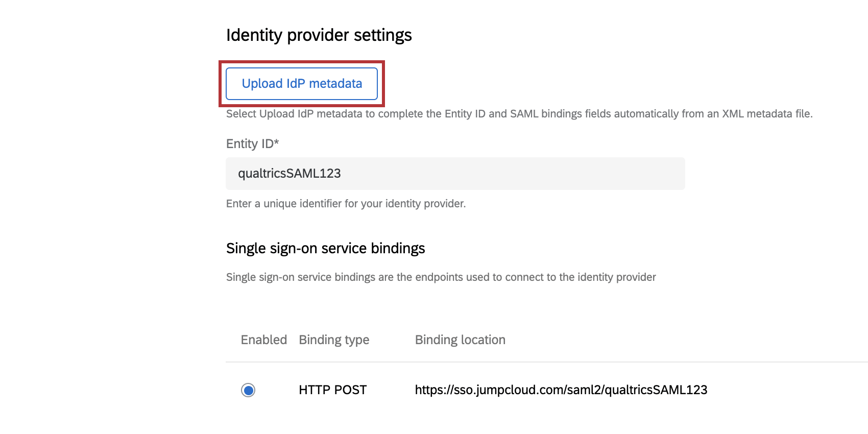The width and height of the screenshot is (868, 434).
Task: Click the Upload IdP metadata button
Action: 302,84
